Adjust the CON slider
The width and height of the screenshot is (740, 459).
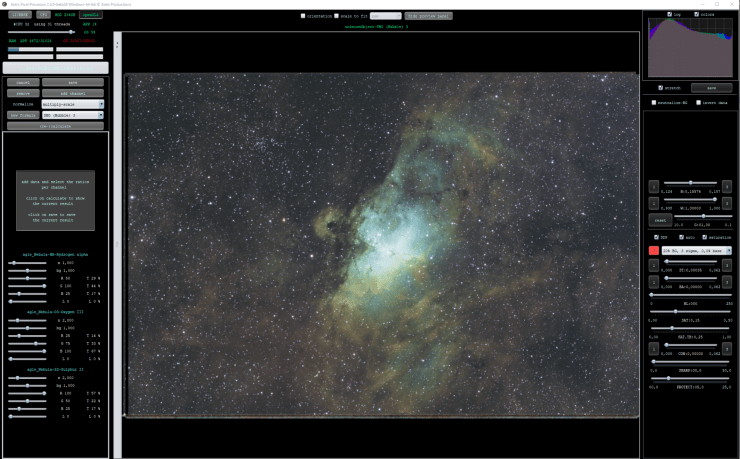690,345
